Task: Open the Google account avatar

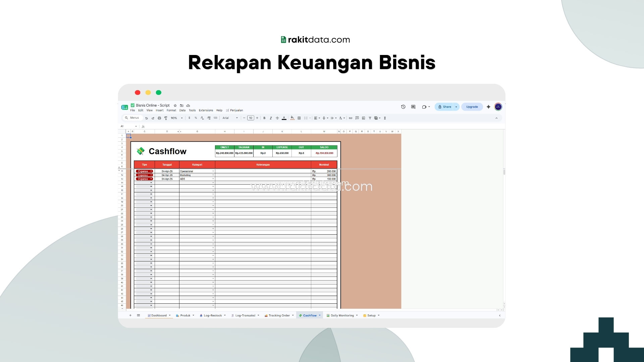Action: point(498,107)
